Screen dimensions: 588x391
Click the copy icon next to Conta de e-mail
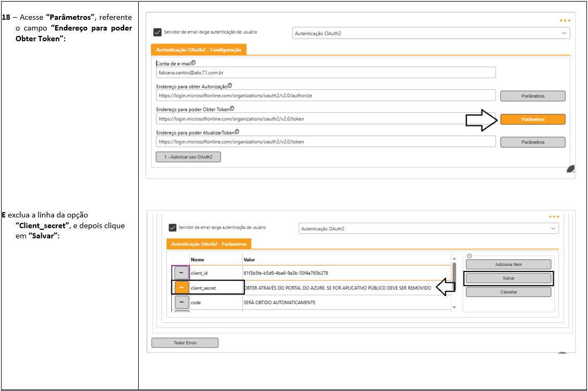tap(193, 63)
